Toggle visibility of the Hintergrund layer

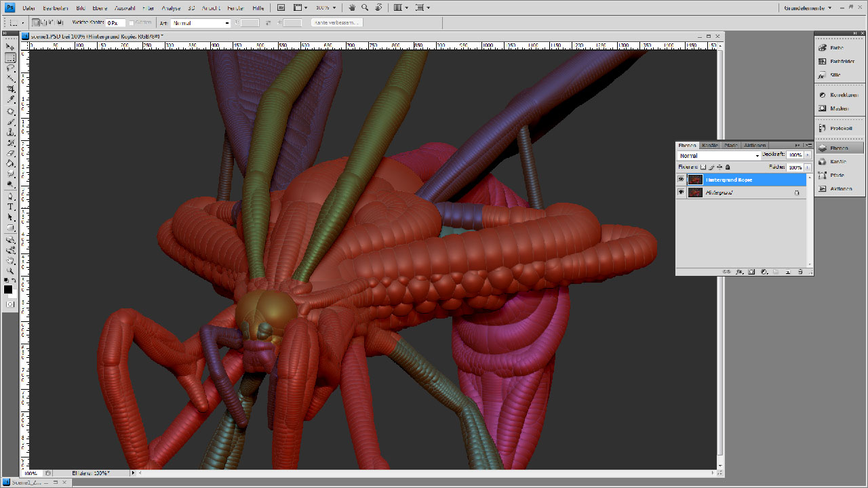[681, 192]
